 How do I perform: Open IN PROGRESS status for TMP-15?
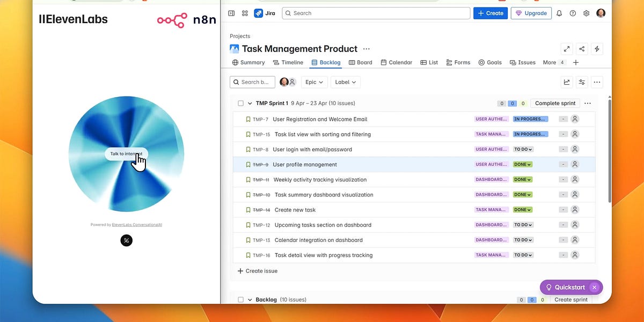(x=530, y=134)
